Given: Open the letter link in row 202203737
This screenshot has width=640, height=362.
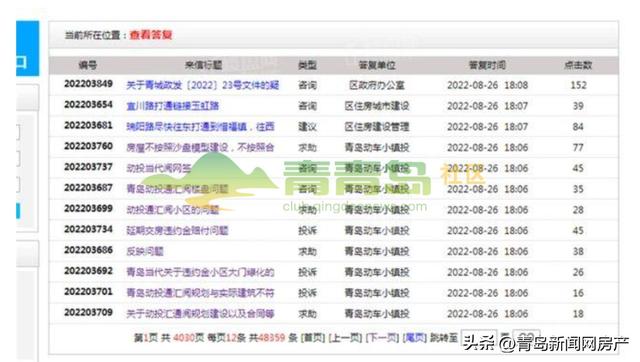Looking at the screenshot, I should pyautogui.click(x=159, y=168).
